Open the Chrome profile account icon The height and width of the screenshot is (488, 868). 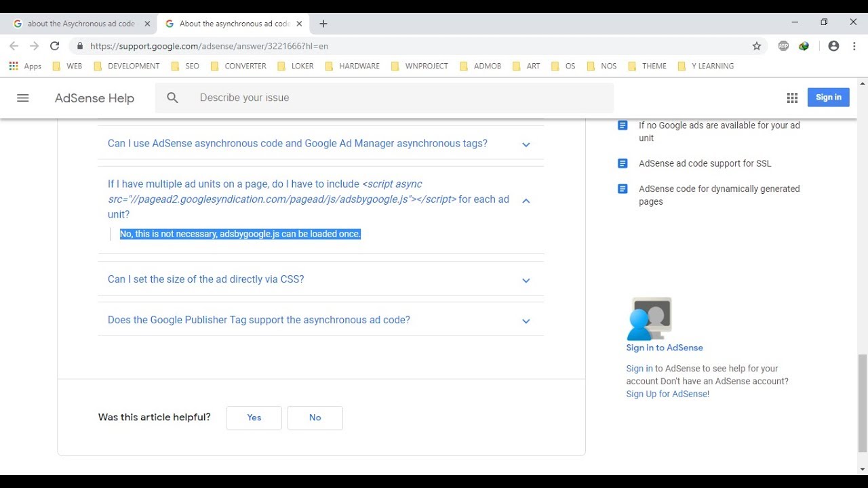click(833, 46)
